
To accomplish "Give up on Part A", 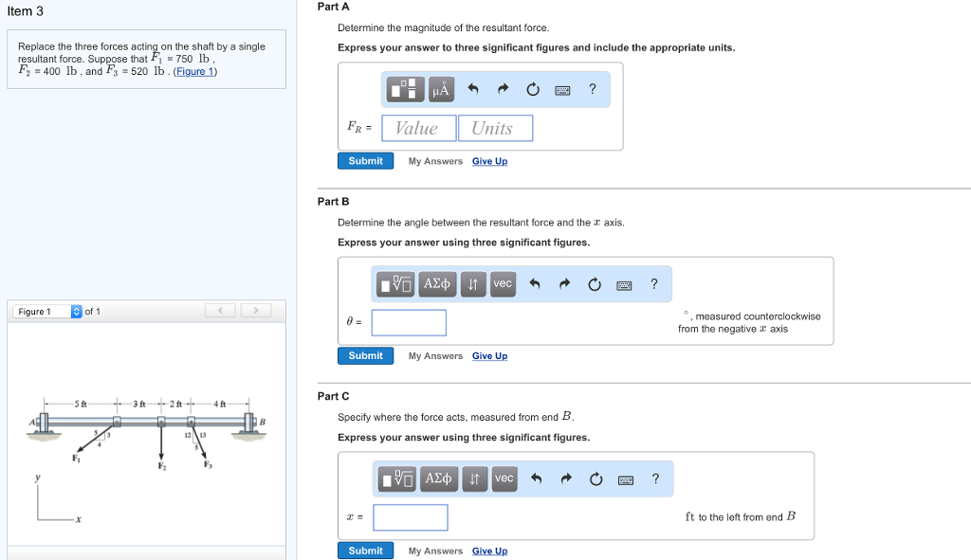I will [490, 161].
